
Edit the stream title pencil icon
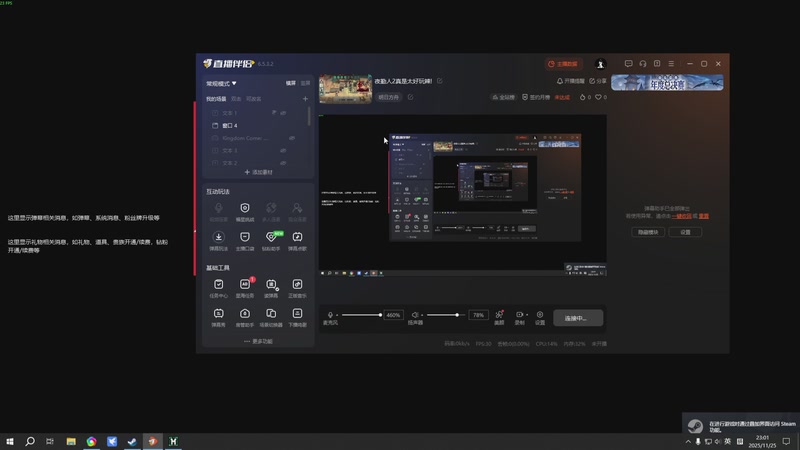440,81
